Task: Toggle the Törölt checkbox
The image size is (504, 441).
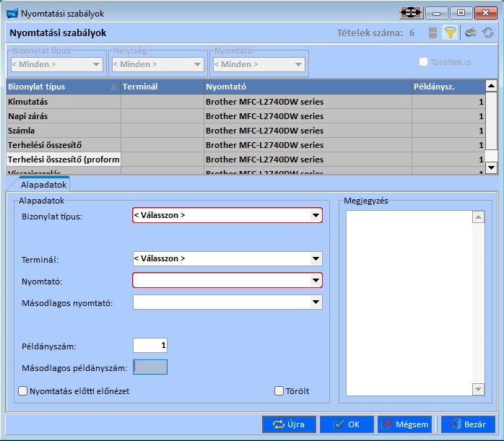Action: click(x=279, y=391)
